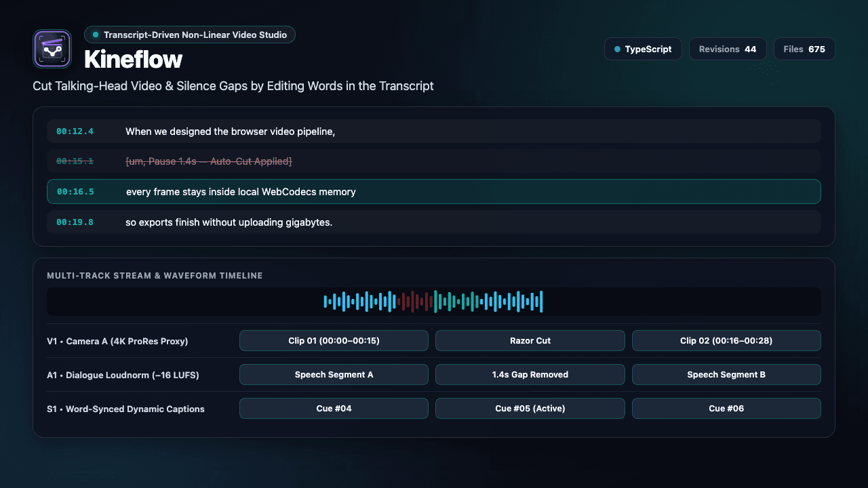Select Speech Segment B on A1
This screenshot has width=868, height=488.
pos(726,375)
